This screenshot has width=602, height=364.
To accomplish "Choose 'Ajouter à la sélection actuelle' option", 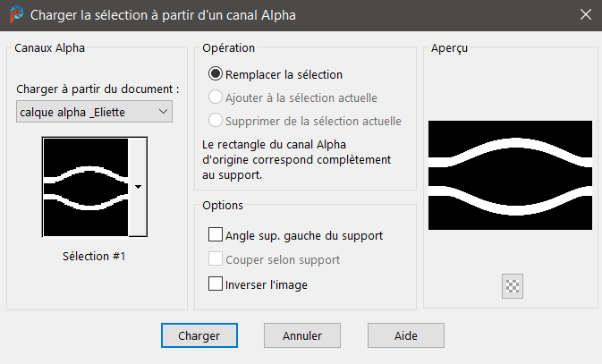I will [215, 97].
